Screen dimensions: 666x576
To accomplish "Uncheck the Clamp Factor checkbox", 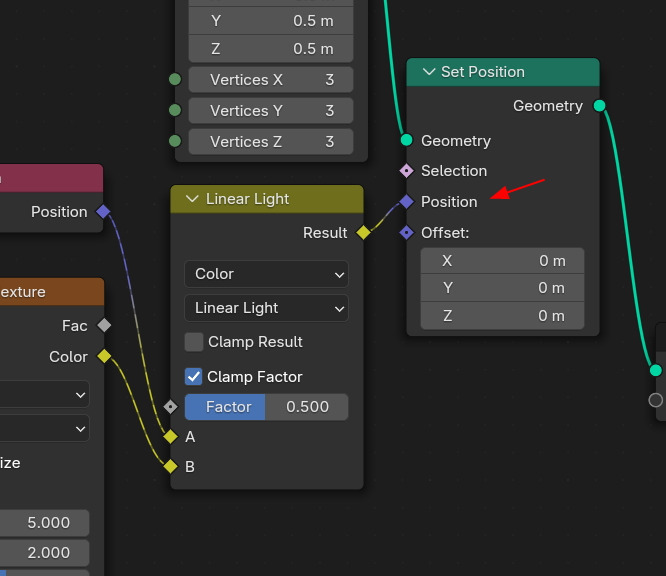I will click(194, 377).
